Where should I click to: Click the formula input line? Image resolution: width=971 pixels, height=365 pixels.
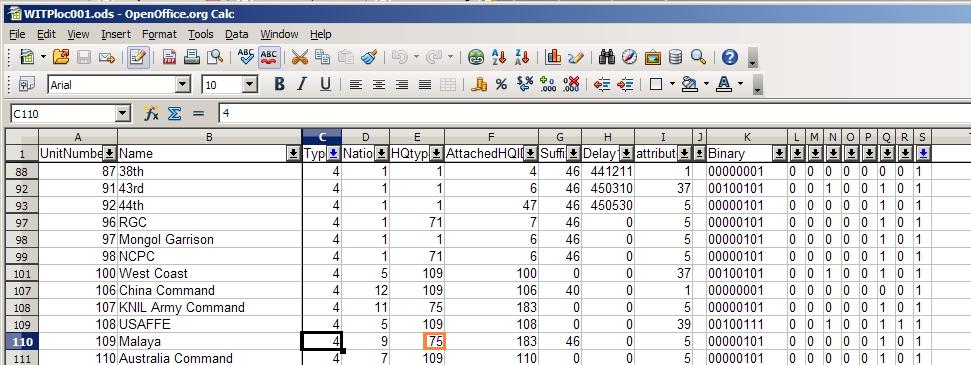pyautogui.click(x=594, y=113)
